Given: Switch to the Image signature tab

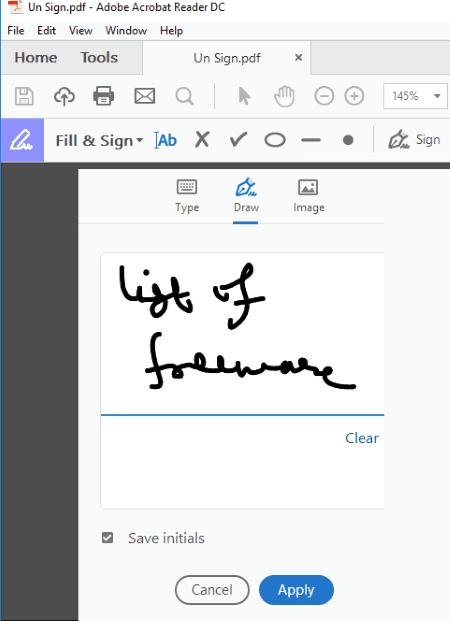Looking at the screenshot, I should (309, 196).
